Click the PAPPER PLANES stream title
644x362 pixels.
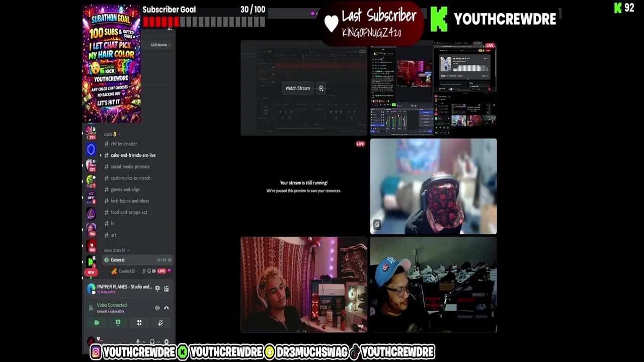click(x=124, y=287)
